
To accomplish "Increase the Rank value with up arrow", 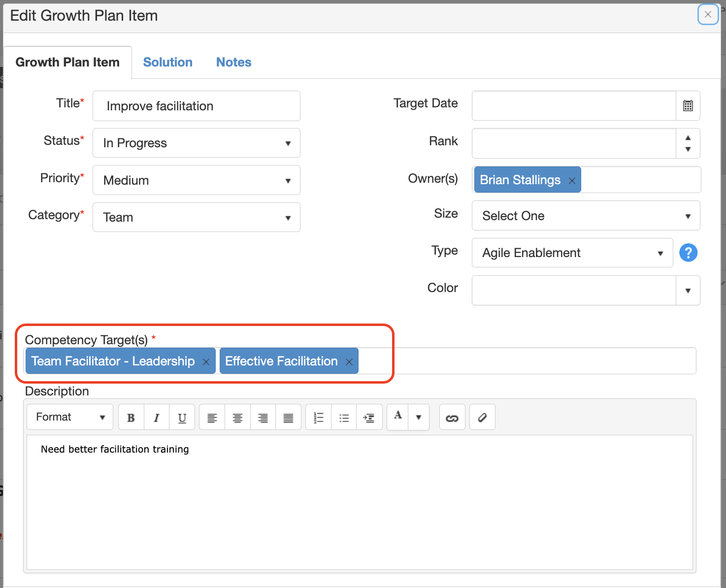I will pyautogui.click(x=688, y=138).
